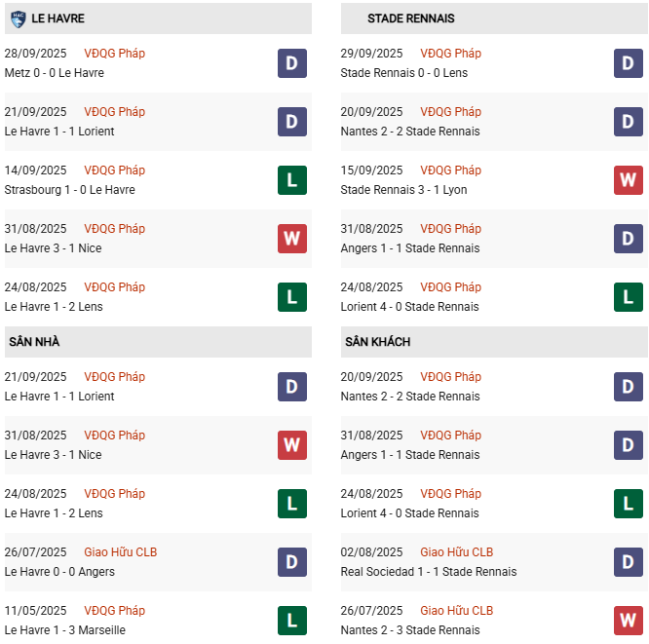Select the SÂN KHÁCH section header

[377, 342]
